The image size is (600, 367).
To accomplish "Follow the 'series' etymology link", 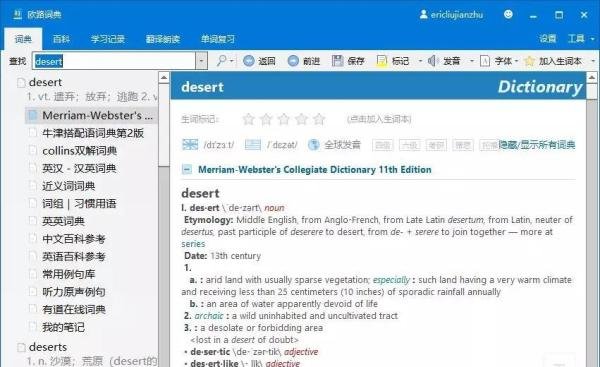I will tap(193, 244).
